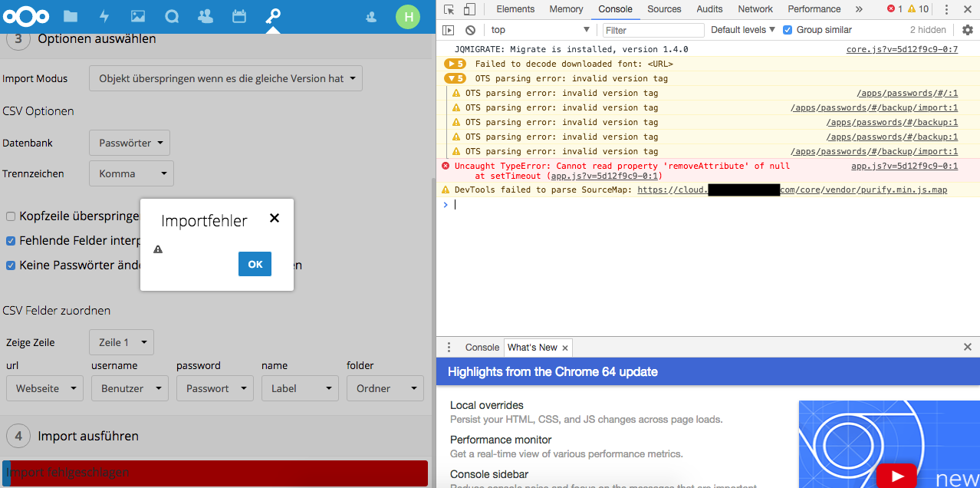Screen dimensions: 980x488
Task: View Activity via lightning icon
Action: pyautogui.click(x=104, y=15)
